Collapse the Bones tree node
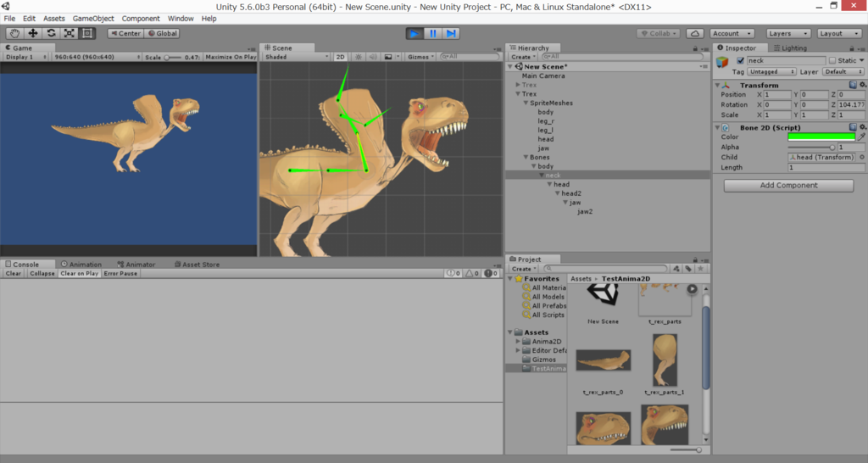Viewport: 868px width, 463px height. 526,157
